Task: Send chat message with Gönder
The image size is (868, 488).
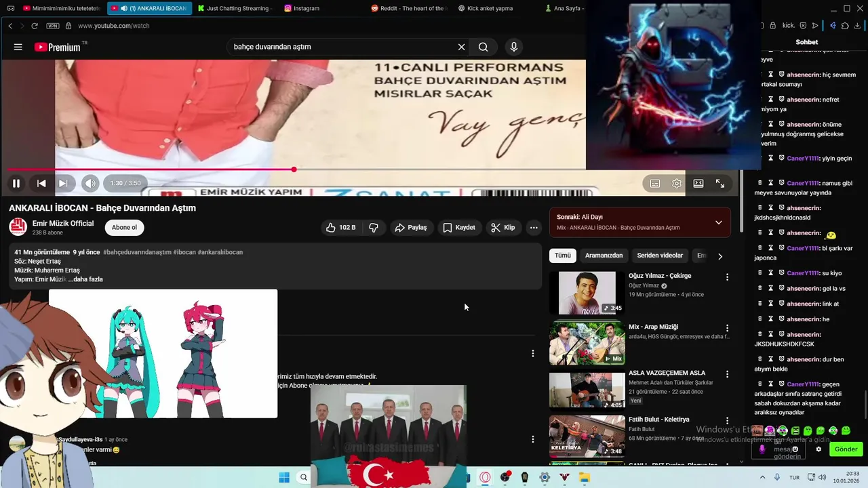Action: [846, 449]
